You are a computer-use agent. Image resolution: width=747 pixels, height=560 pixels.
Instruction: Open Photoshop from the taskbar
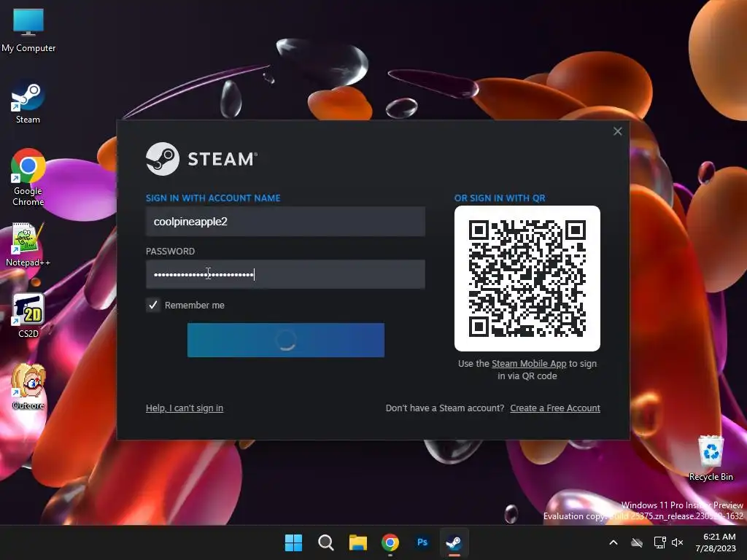422,542
